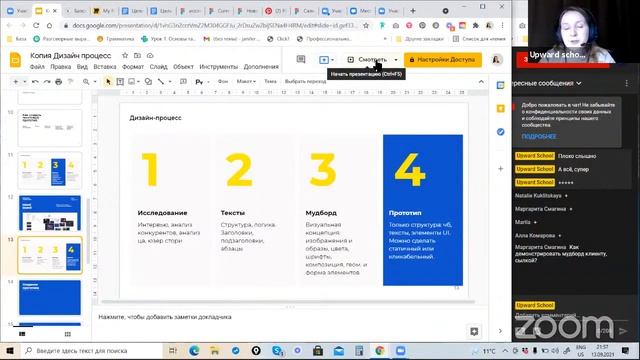Click the Windows Start button
This screenshot has height=360, width=640.
point(10,351)
